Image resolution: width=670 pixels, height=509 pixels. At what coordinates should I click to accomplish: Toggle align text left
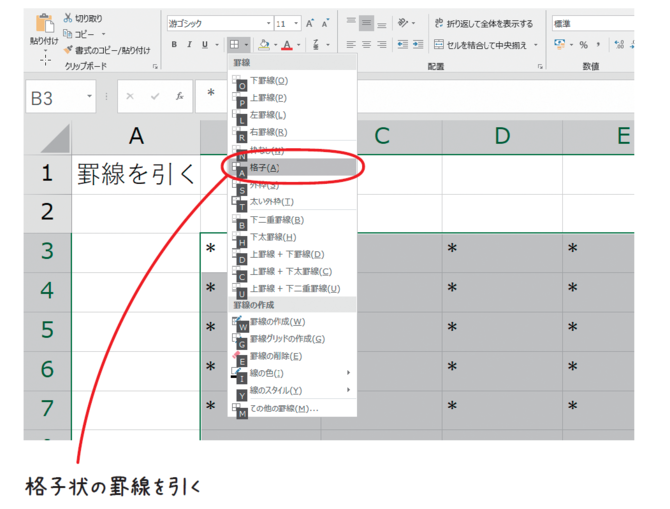pyautogui.click(x=351, y=44)
